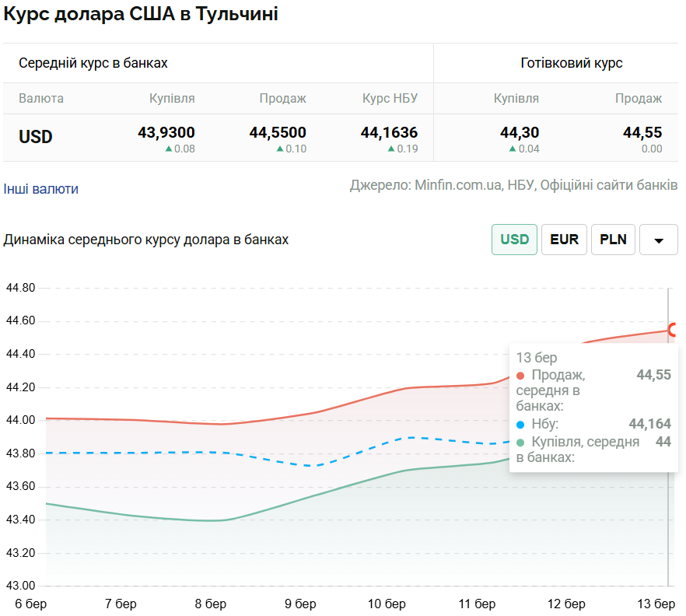Click red dot next to Продаж in tooltip
The width and height of the screenshot is (686, 616).
coord(521,376)
